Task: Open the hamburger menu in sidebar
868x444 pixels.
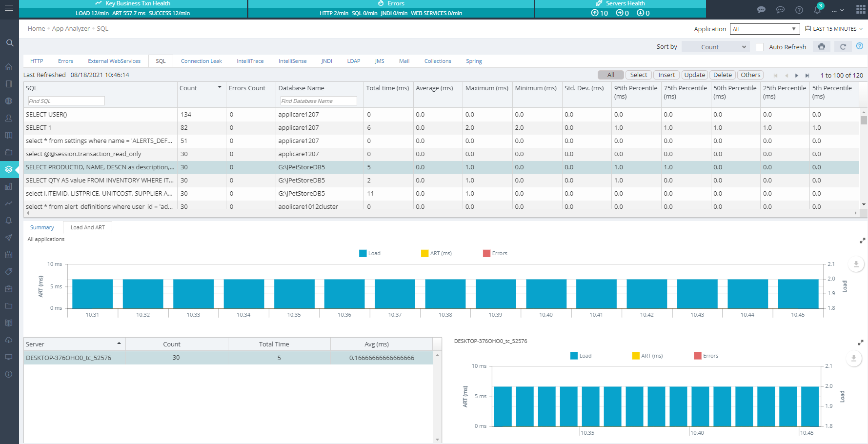Action: [9, 8]
